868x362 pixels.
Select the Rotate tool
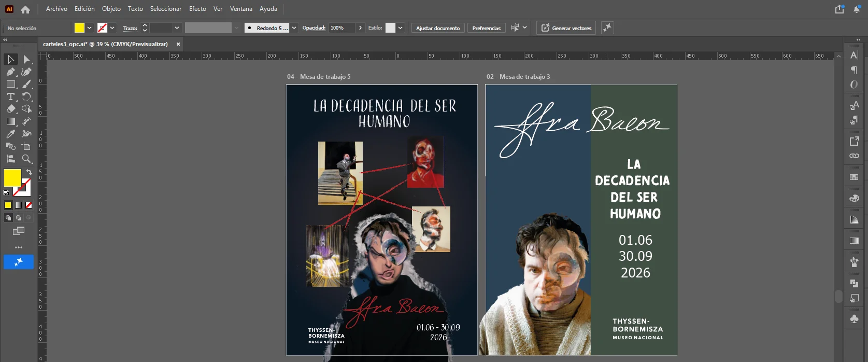point(27,96)
